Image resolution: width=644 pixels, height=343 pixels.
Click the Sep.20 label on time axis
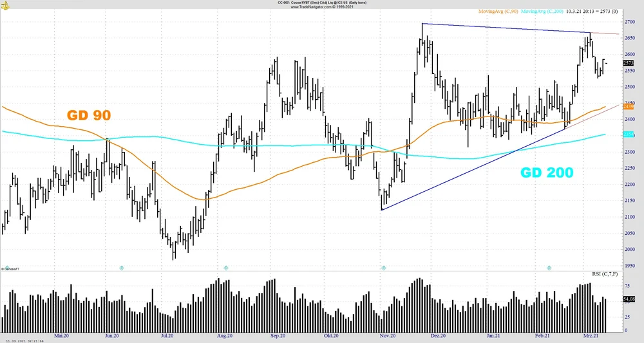pyautogui.click(x=278, y=336)
